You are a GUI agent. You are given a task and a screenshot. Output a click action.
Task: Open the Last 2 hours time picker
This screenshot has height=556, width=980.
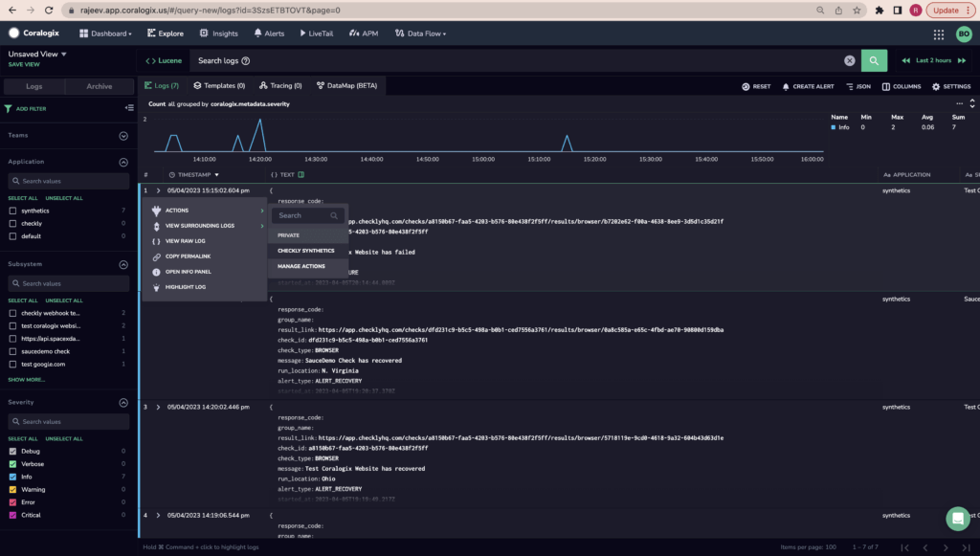coord(934,60)
